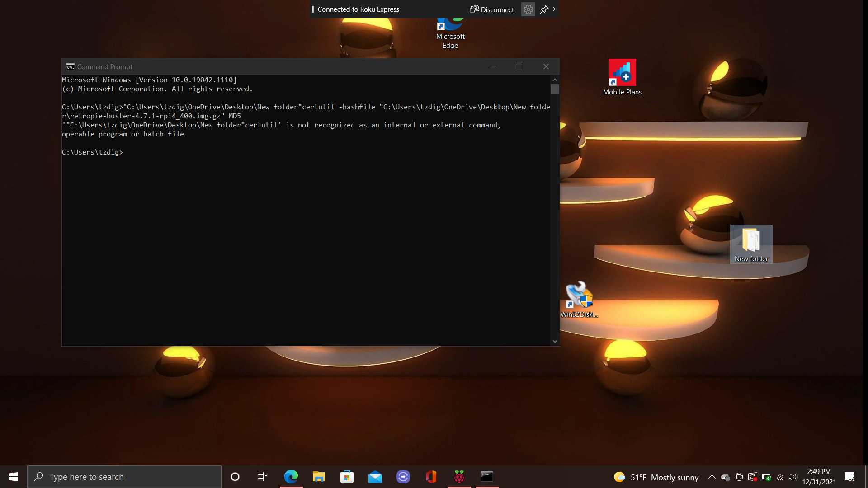
Task: Click the Office taskbar icon
Action: tap(431, 477)
